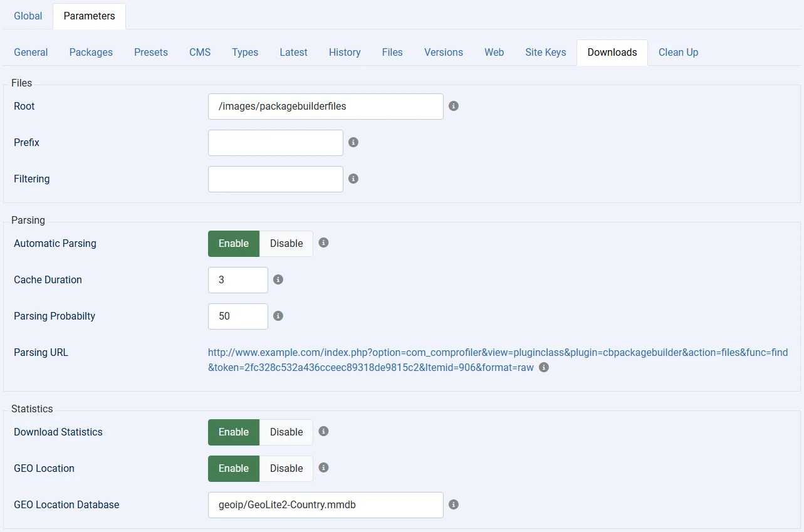Click the info icon beside Root field
The image size is (804, 532).
tap(453, 106)
